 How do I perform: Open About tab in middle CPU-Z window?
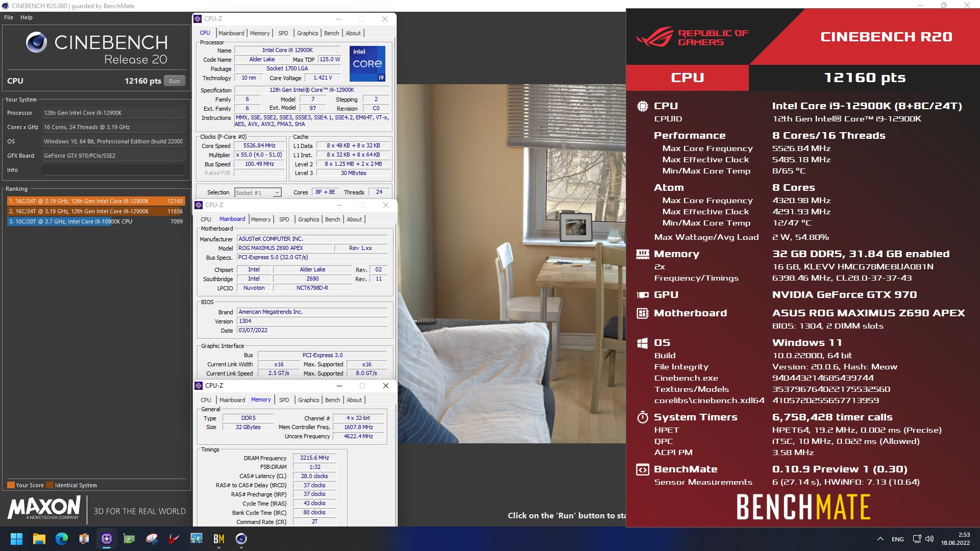tap(354, 219)
